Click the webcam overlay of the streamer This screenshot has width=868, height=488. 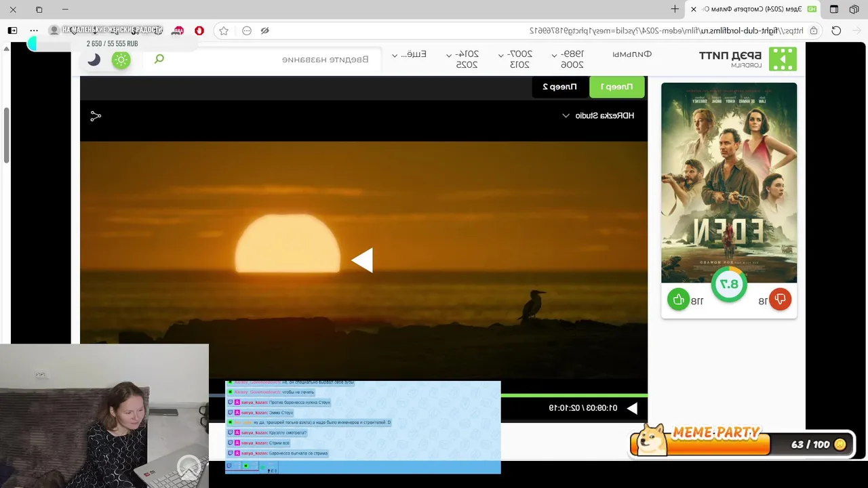coord(104,416)
